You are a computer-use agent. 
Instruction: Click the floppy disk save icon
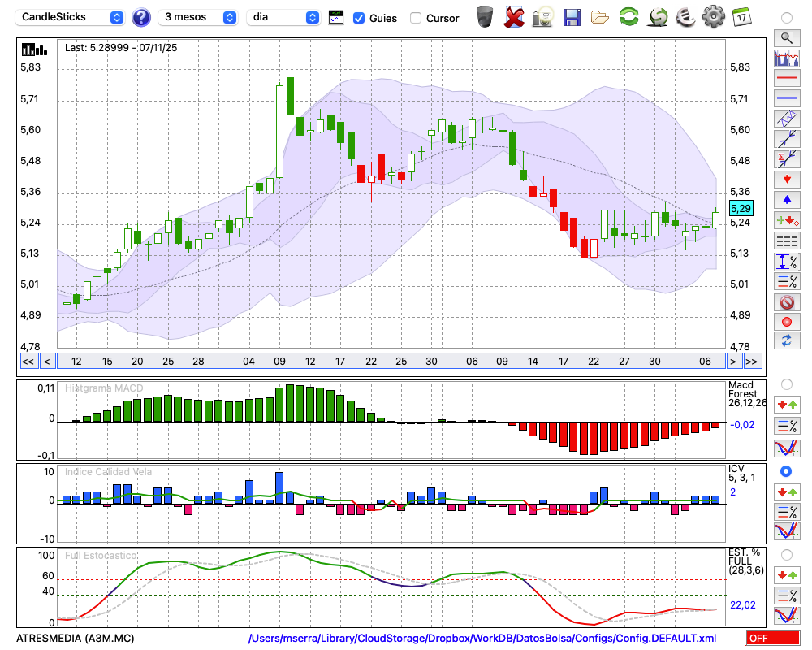[572, 17]
